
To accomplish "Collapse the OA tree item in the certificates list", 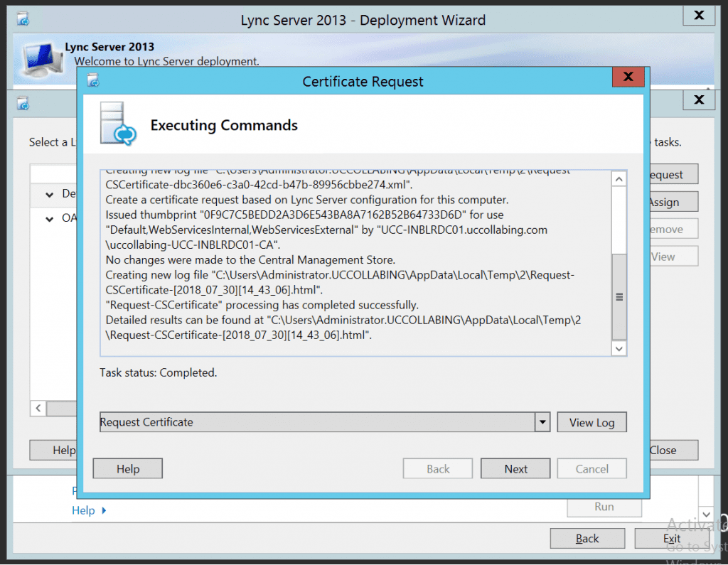I will click(x=48, y=217).
